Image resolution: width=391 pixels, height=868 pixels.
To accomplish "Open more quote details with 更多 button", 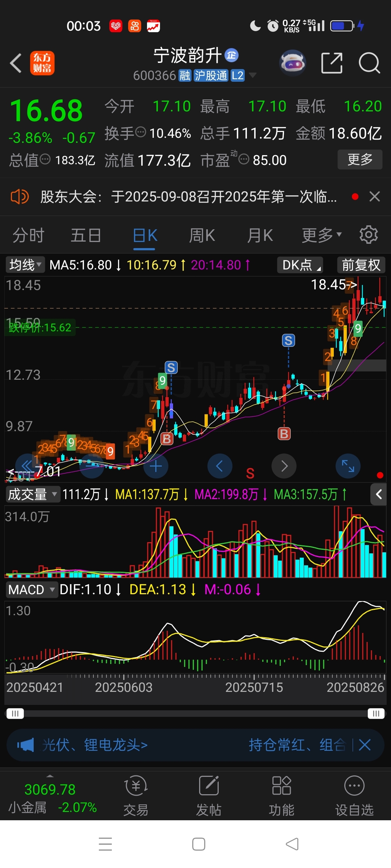I will [x=360, y=159].
